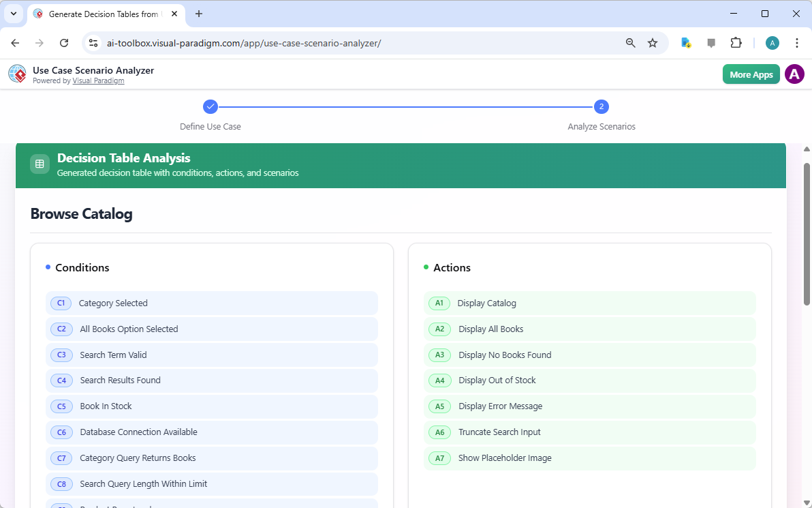Click the completed Define Use Case checkmark circle
812x508 pixels.
[210, 106]
